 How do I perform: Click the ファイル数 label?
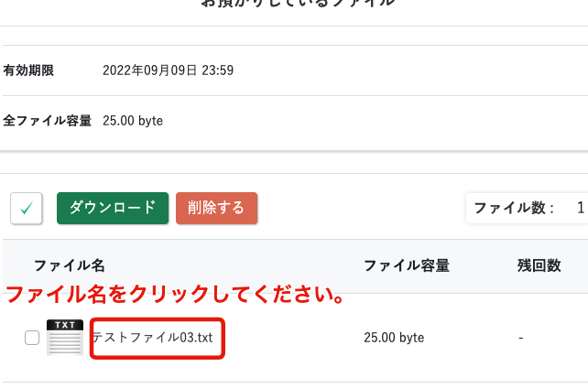pyautogui.click(x=514, y=209)
